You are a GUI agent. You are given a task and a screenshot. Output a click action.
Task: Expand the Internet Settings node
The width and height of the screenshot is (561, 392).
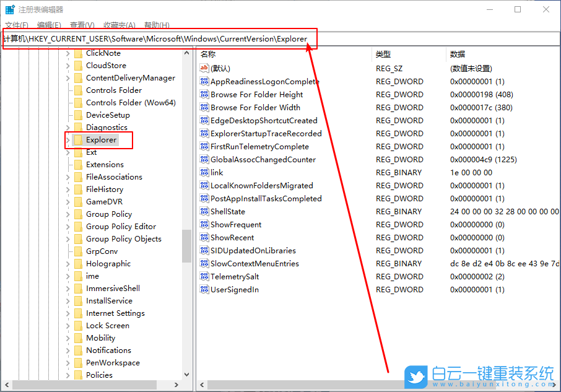tap(67, 313)
